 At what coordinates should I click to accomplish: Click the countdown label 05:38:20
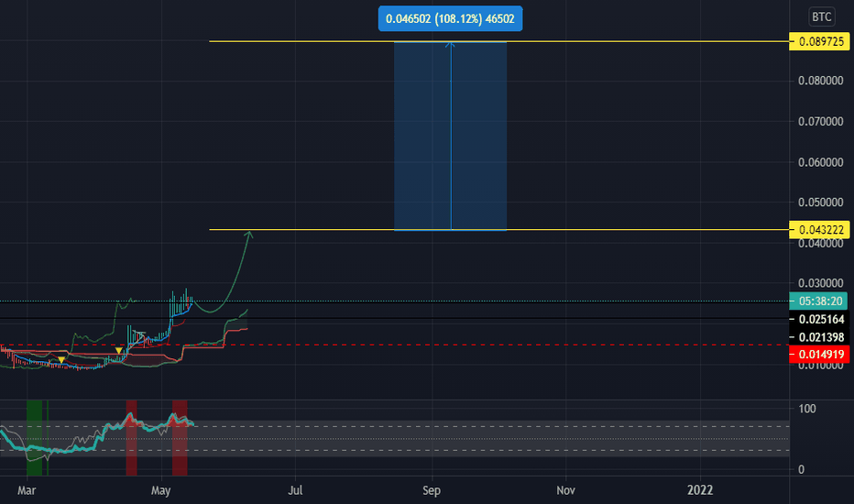click(818, 301)
